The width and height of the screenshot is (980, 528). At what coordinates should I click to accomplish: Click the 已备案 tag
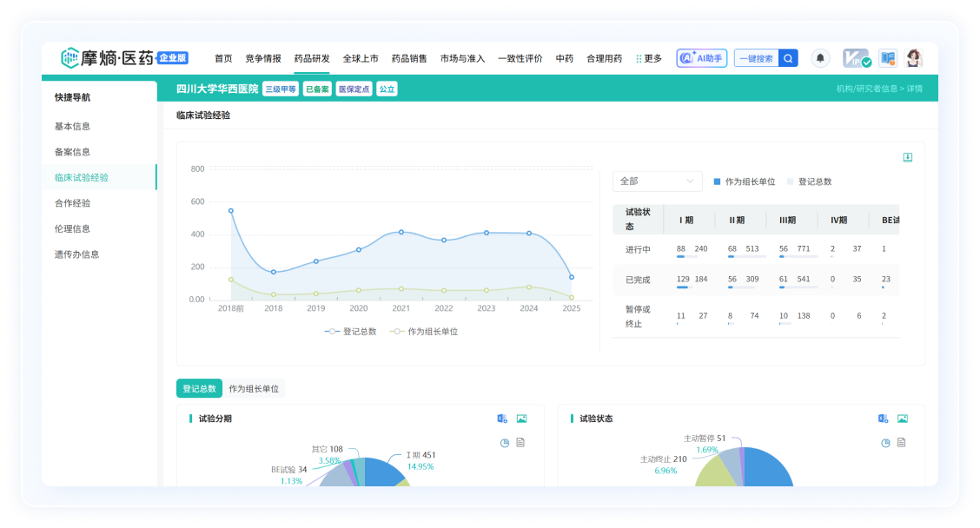(x=317, y=89)
